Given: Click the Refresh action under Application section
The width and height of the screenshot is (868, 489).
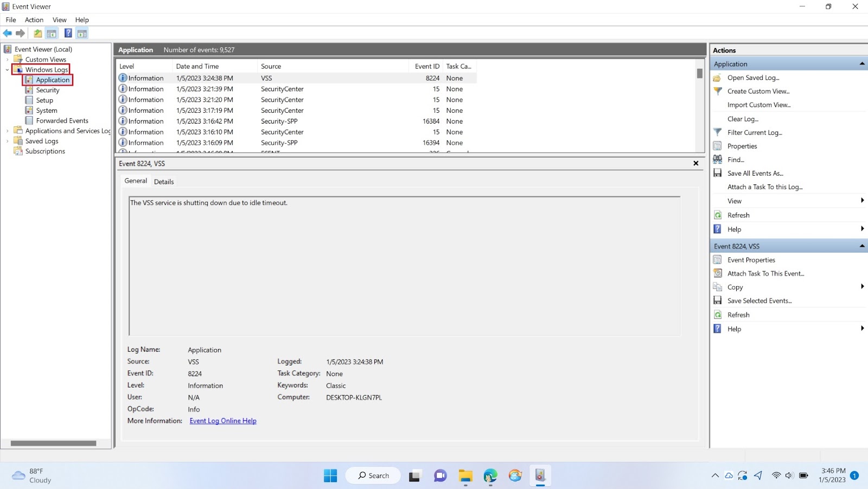Looking at the screenshot, I should tap(738, 215).
